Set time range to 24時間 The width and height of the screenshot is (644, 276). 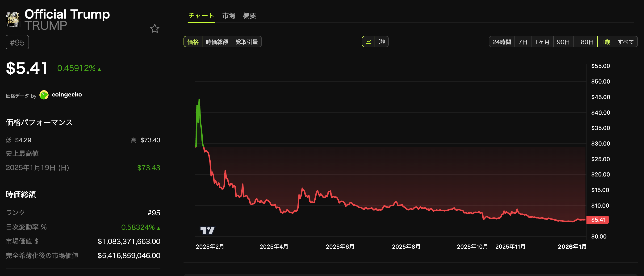(x=502, y=42)
